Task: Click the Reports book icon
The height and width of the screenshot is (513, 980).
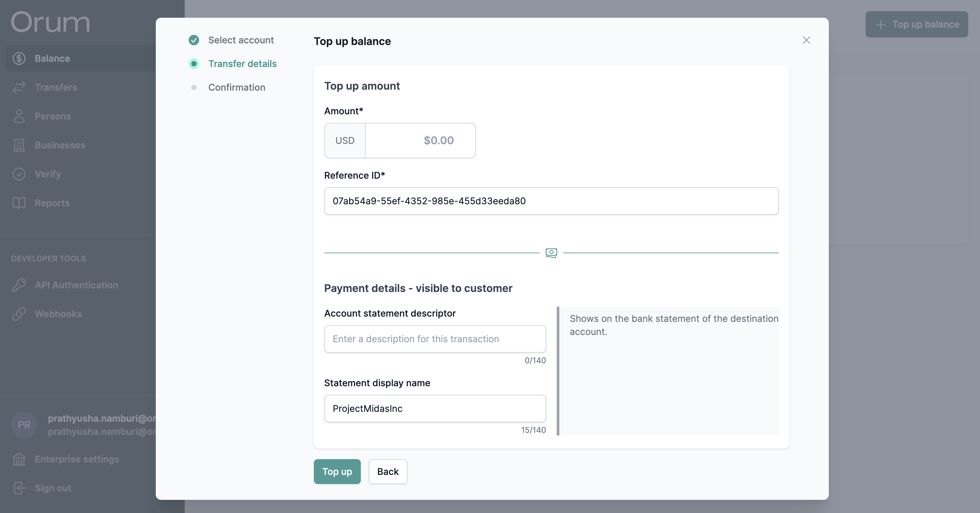Action: [x=19, y=203]
